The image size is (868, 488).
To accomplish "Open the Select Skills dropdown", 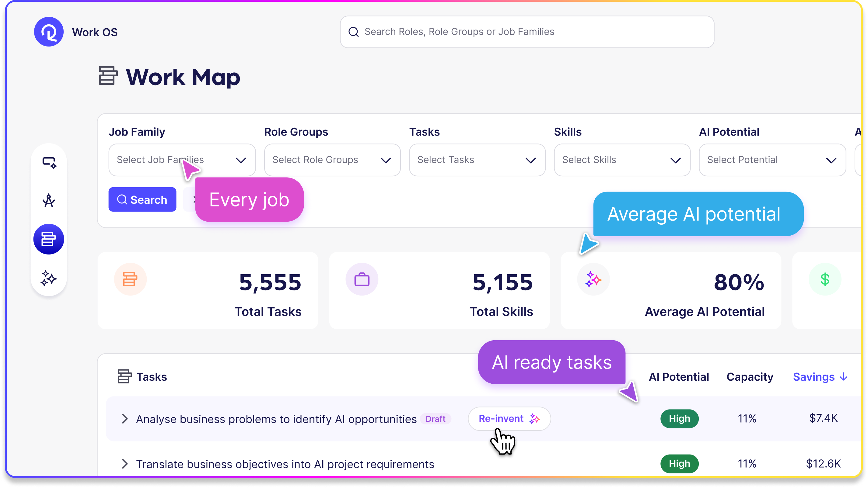I will point(622,160).
